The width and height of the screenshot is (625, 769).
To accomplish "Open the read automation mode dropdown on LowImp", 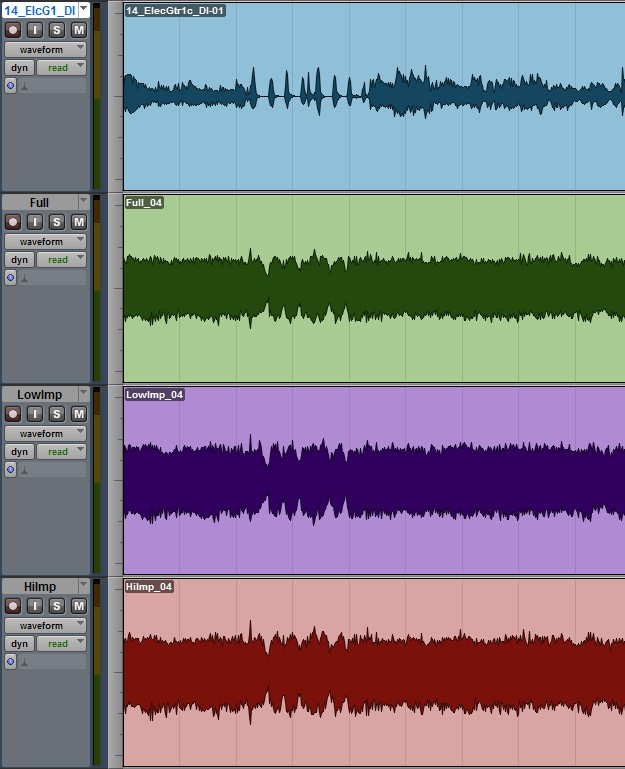I will pos(61,452).
